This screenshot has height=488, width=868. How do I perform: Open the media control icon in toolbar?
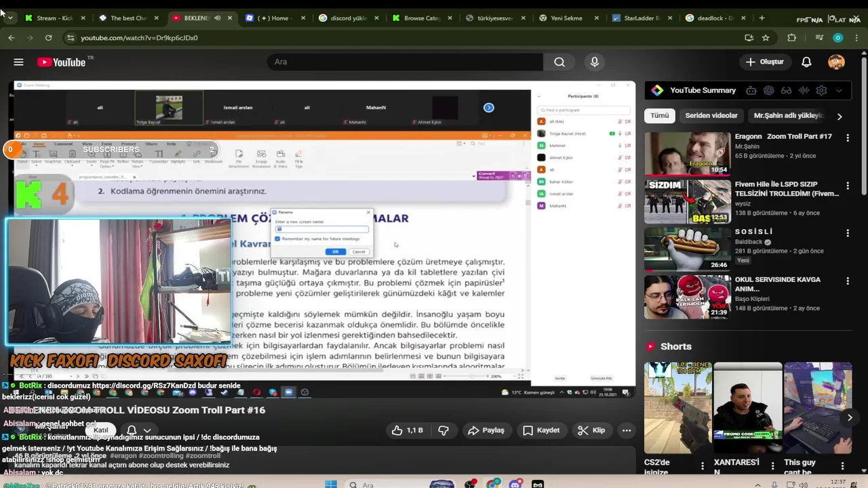click(819, 38)
